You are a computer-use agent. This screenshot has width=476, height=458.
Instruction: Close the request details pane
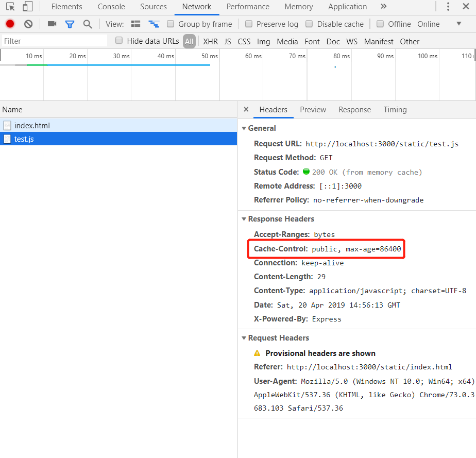click(x=246, y=109)
